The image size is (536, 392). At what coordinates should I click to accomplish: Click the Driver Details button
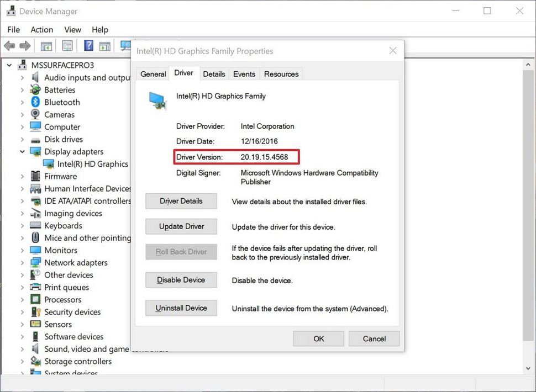(x=181, y=201)
